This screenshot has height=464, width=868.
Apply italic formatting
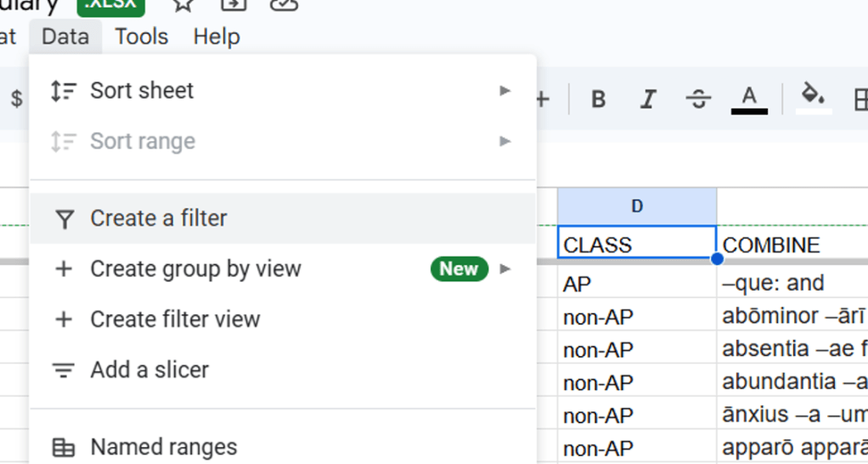pos(648,99)
